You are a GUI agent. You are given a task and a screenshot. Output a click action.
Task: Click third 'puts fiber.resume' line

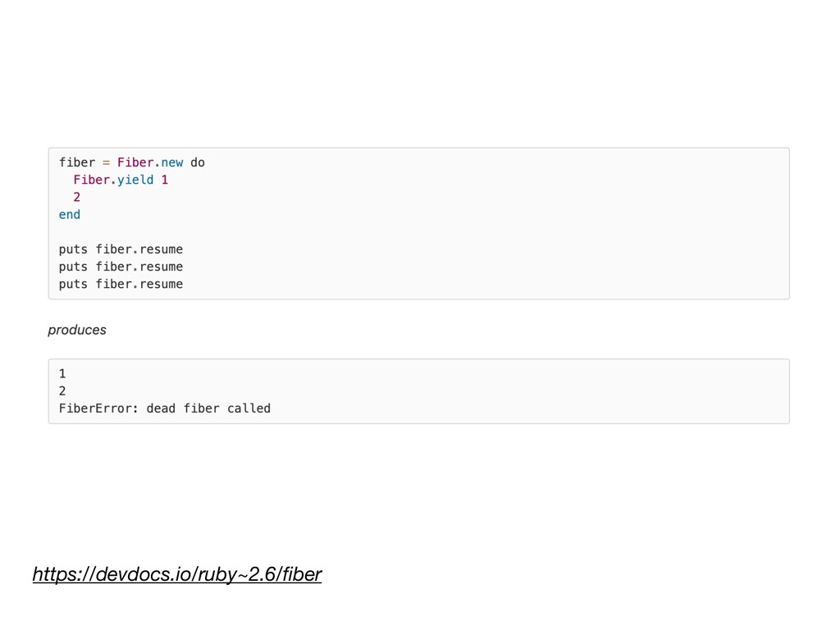[x=121, y=284]
